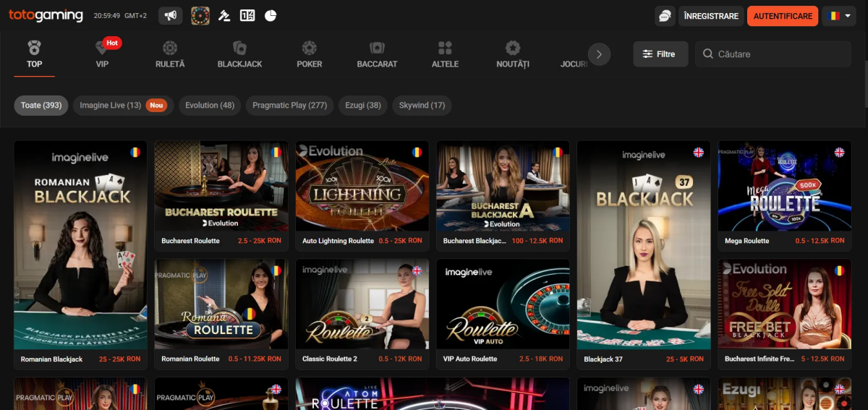The width and height of the screenshot is (868, 410).
Task: Click the 'Classic Roulette 2' title text
Action: pyautogui.click(x=330, y=359)
